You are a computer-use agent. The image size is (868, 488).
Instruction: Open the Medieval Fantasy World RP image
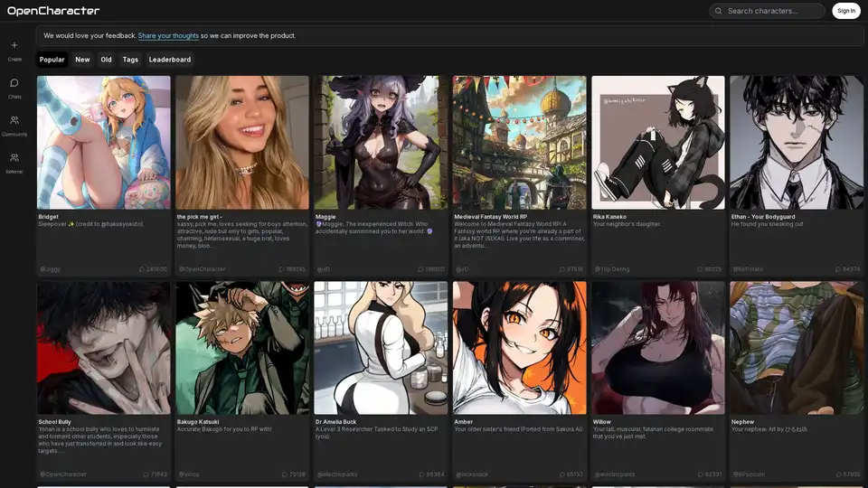point(519,143)
